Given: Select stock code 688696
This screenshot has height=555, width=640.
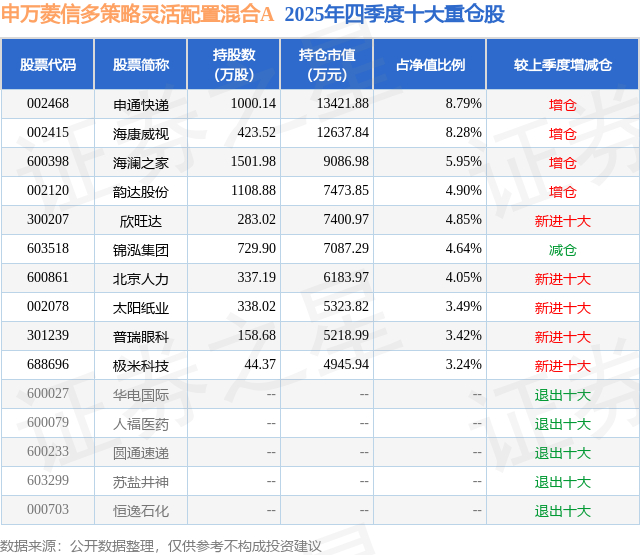Looking at the screenshot, I should click(x=48, y=364).
